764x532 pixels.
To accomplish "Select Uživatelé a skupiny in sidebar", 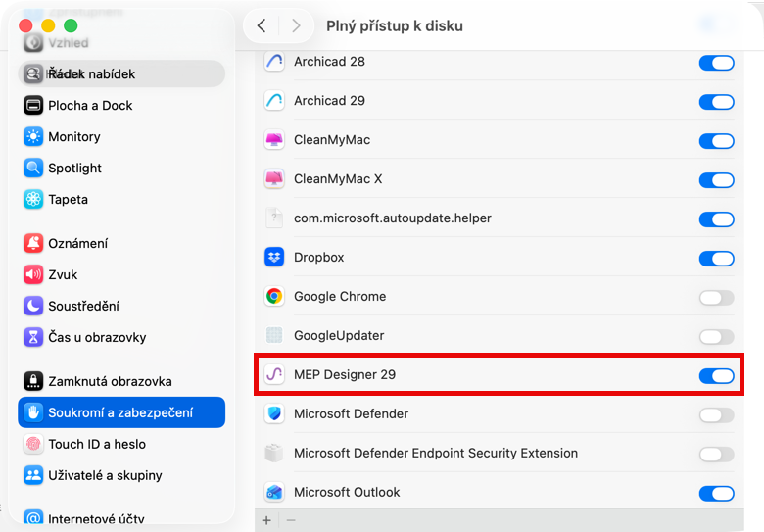I will click(x=105, y=475).
